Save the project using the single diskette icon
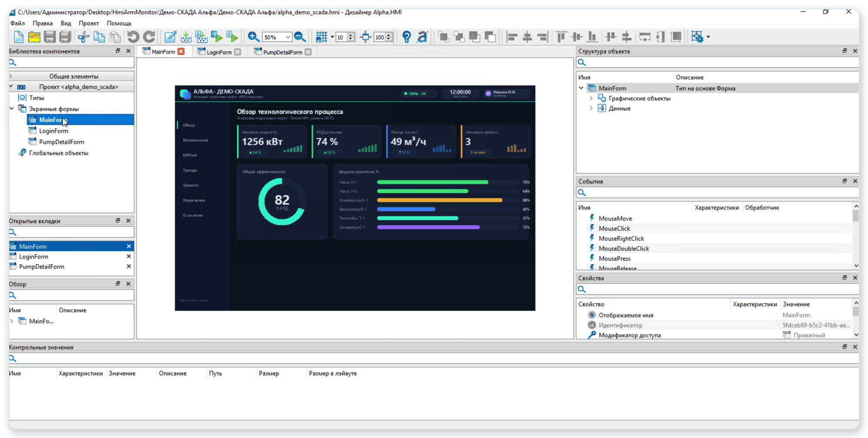 pyautogui.click(x=50, y=37)
